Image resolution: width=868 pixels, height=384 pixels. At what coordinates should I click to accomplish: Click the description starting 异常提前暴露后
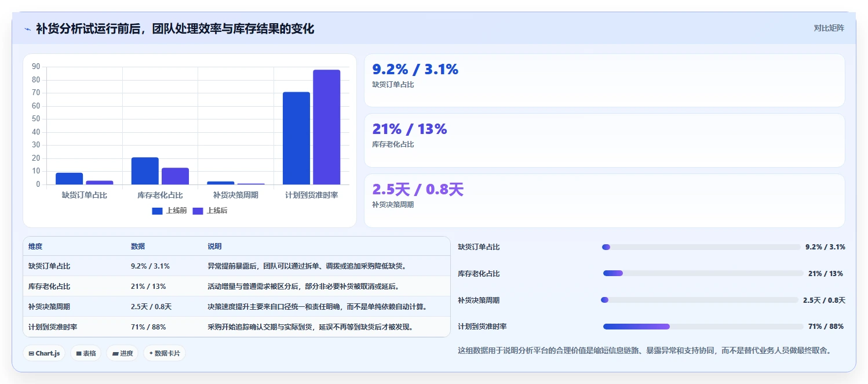pyautogui.click(x=307, y=266)
